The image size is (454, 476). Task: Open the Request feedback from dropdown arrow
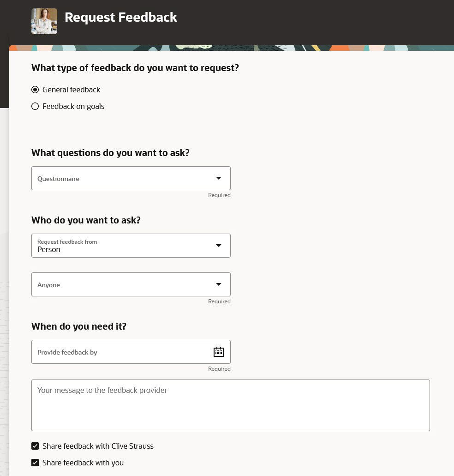218,246
